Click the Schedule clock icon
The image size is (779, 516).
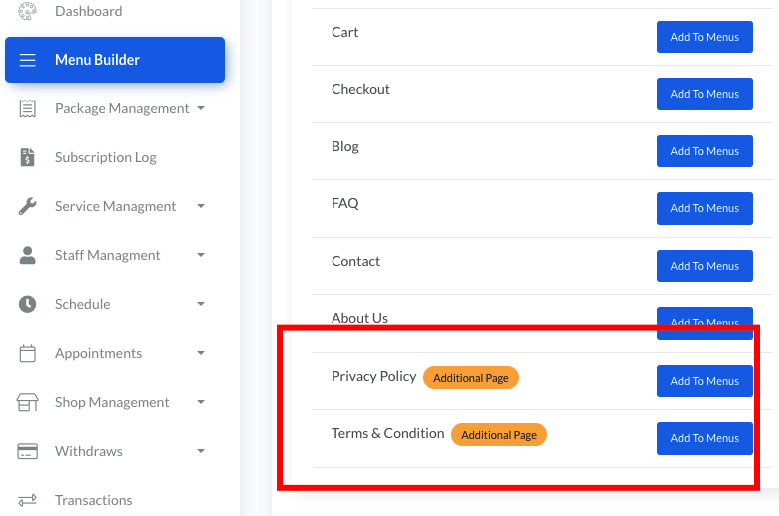pyautogui.click(x=28, y=304)
